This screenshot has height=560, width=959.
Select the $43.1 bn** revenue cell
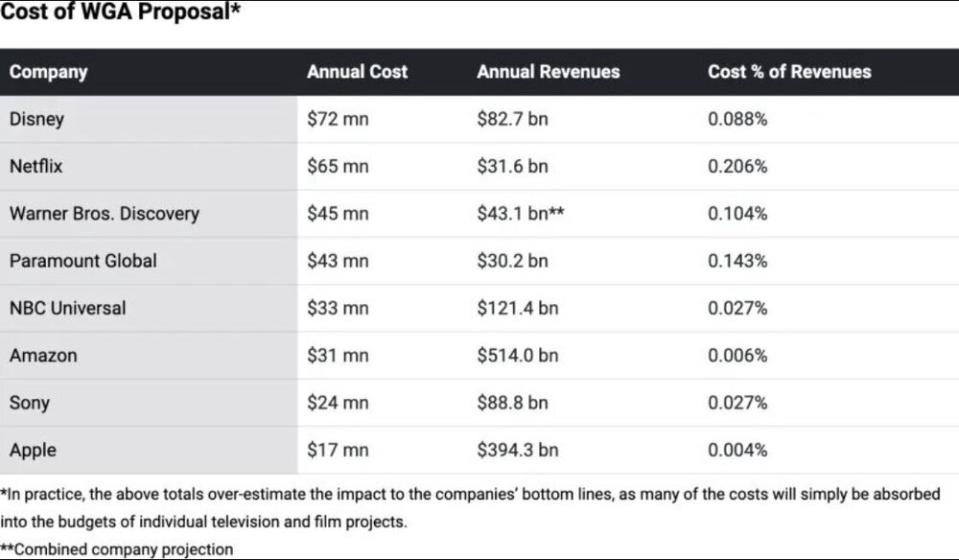pos(518,214)
